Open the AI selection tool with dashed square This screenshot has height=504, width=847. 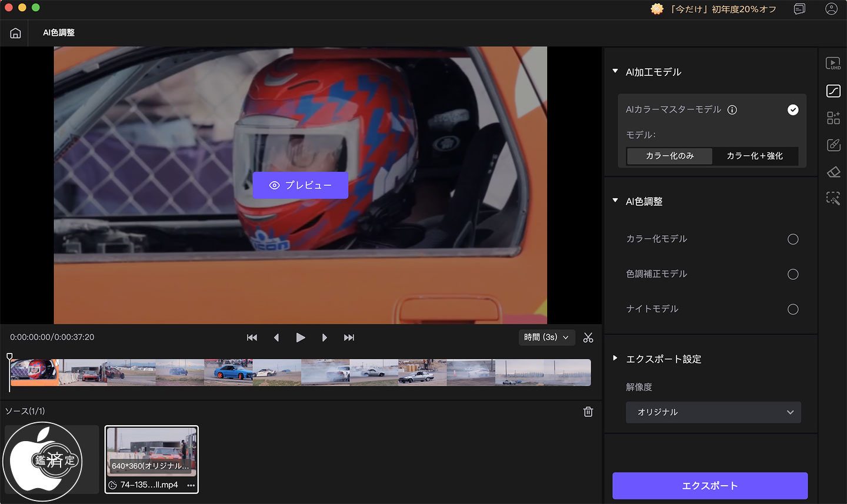point(833,199)
